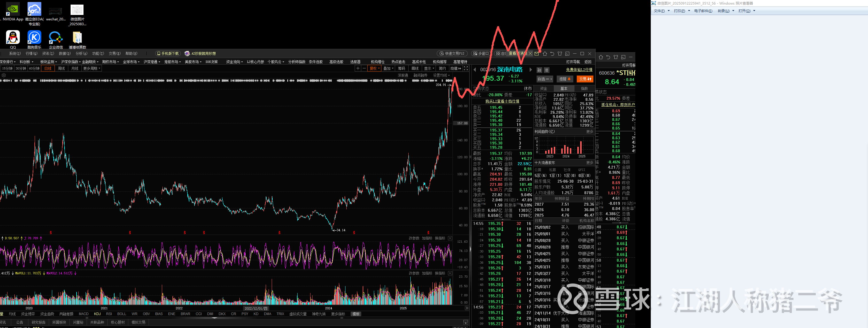
Task: Open the 自选 watchlist dropdown
Action: (x=545, y=79)
